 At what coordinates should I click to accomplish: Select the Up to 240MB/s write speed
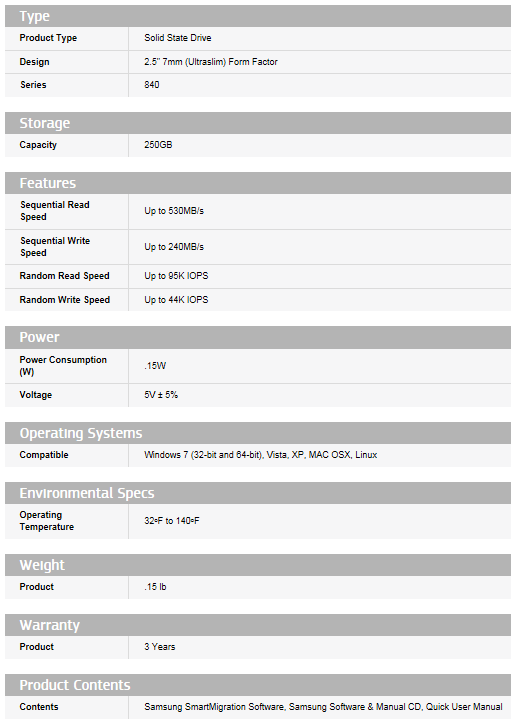click(174, 247)
